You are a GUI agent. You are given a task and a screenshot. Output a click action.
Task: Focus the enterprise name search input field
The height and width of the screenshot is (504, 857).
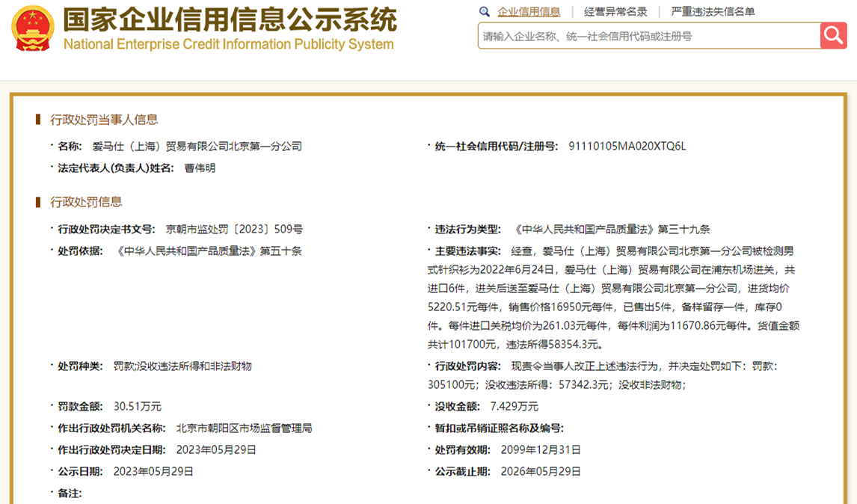tap(649, 36)
